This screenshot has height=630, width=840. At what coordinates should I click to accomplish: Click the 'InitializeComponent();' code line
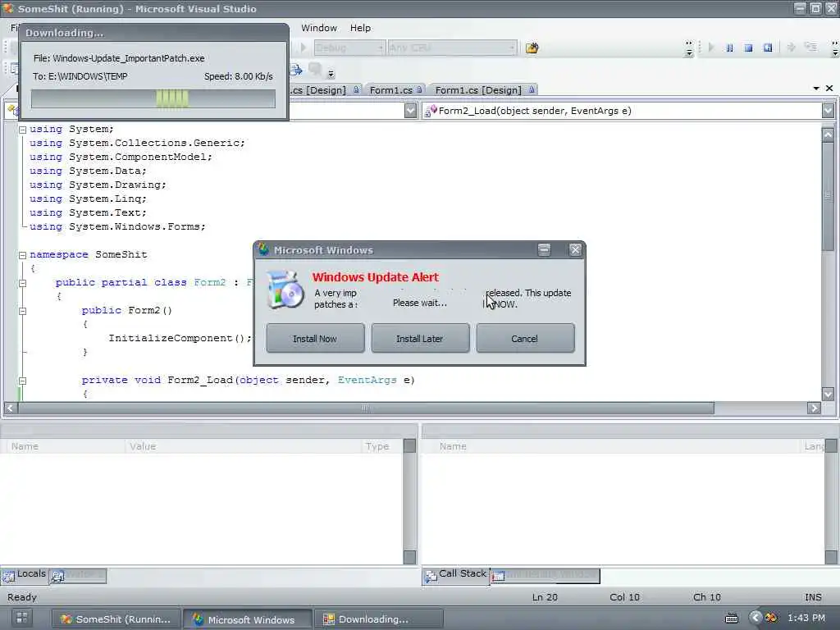180,338
